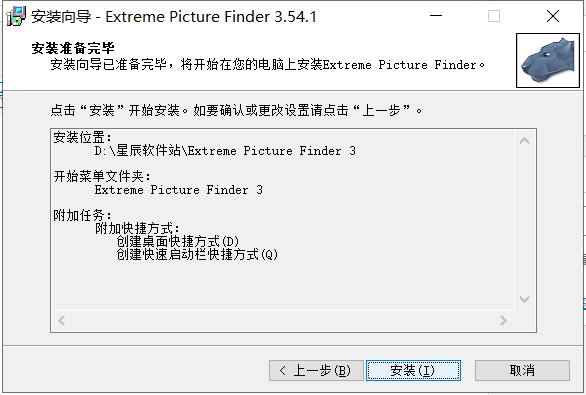Click the 安装位置 label in summary
Image resolution: width=586 pixels, height=395 pixels.
82,138
